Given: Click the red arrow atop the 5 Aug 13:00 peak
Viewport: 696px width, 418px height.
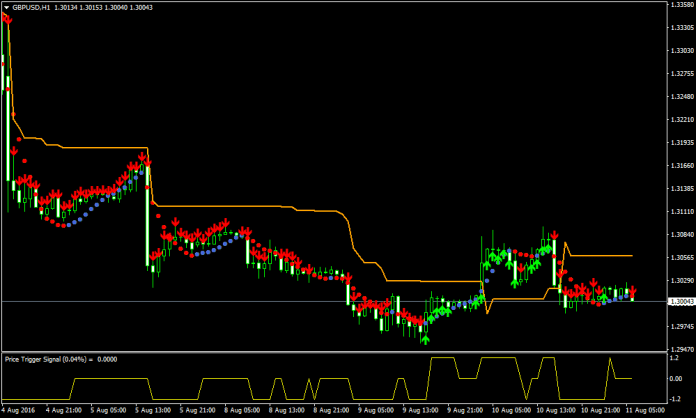Looking at the screenshot, I should pos(145,158).
